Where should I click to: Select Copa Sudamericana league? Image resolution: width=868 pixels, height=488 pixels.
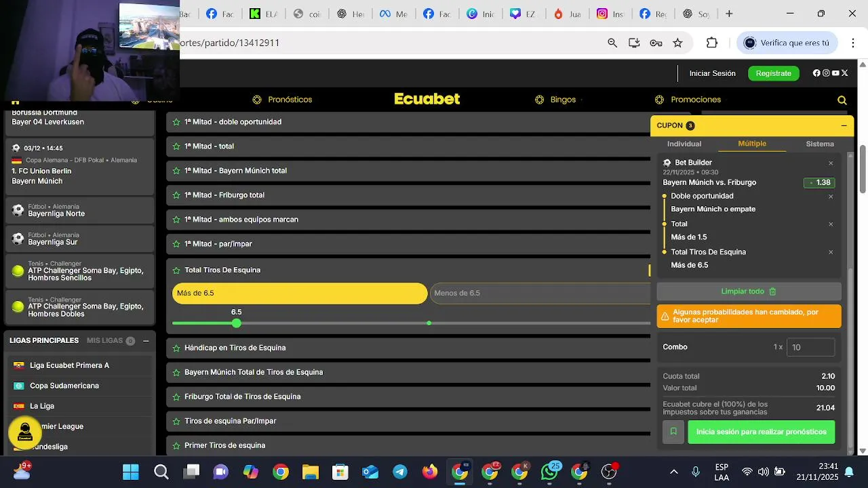[x=80, y=386]
